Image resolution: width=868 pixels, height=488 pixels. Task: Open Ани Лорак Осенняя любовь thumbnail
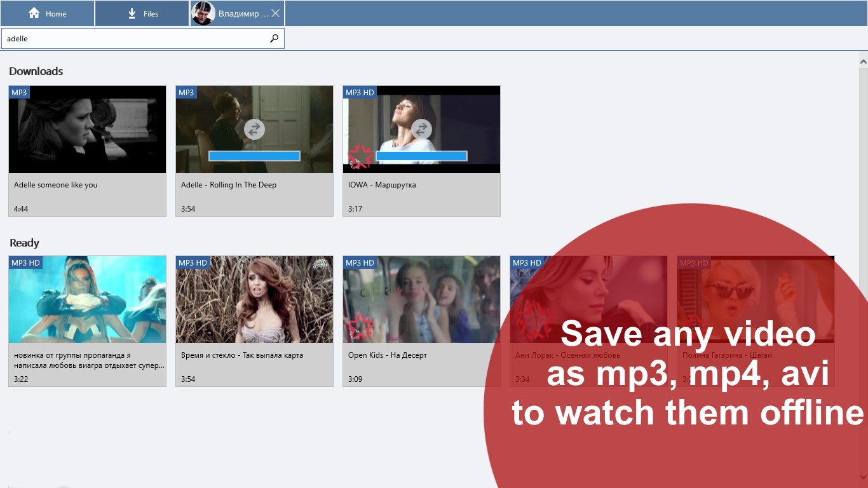pyautogui.click(x=588, y=300)
